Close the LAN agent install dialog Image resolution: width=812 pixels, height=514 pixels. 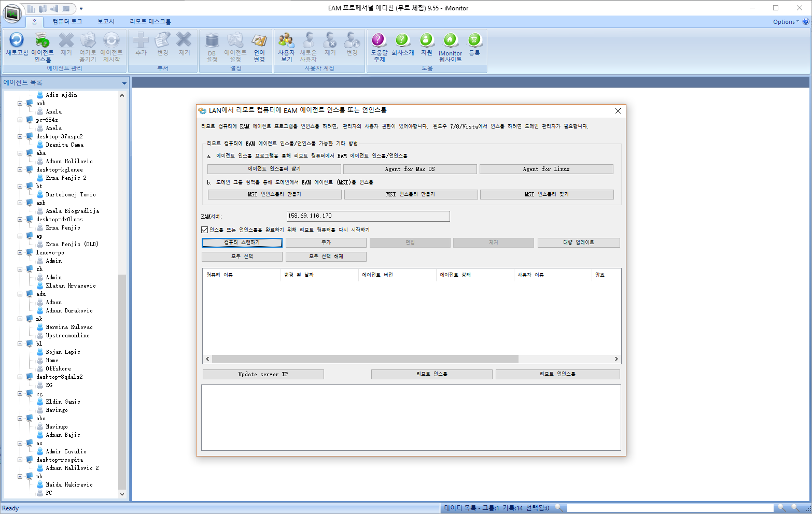(x=618, y=111)
